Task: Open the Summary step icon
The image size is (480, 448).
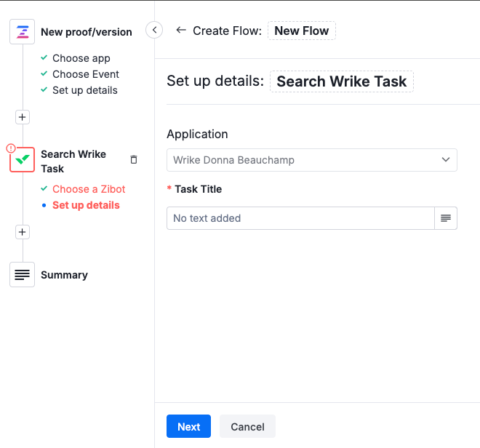Action: 22,274
